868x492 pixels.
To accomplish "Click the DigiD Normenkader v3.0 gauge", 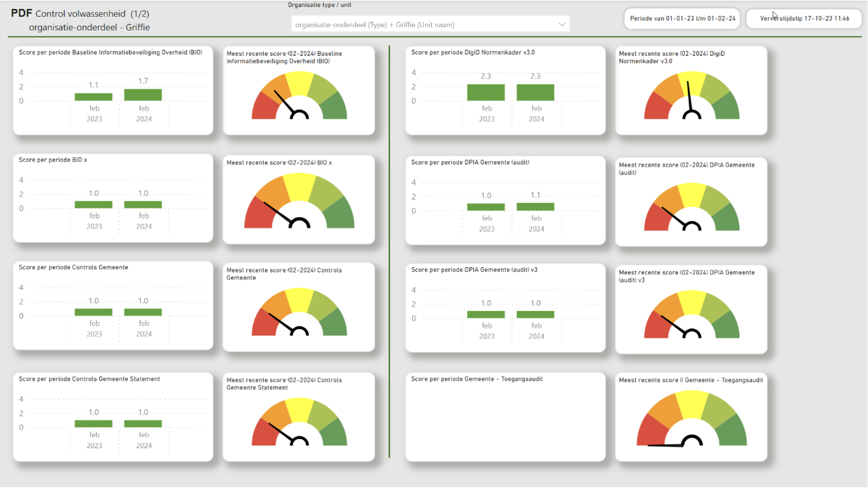I will 692,95.
